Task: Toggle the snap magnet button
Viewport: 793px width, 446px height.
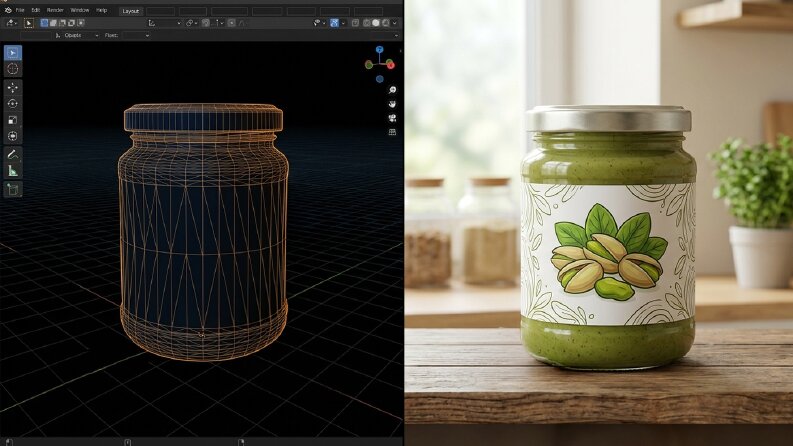Action: point(206,23)
